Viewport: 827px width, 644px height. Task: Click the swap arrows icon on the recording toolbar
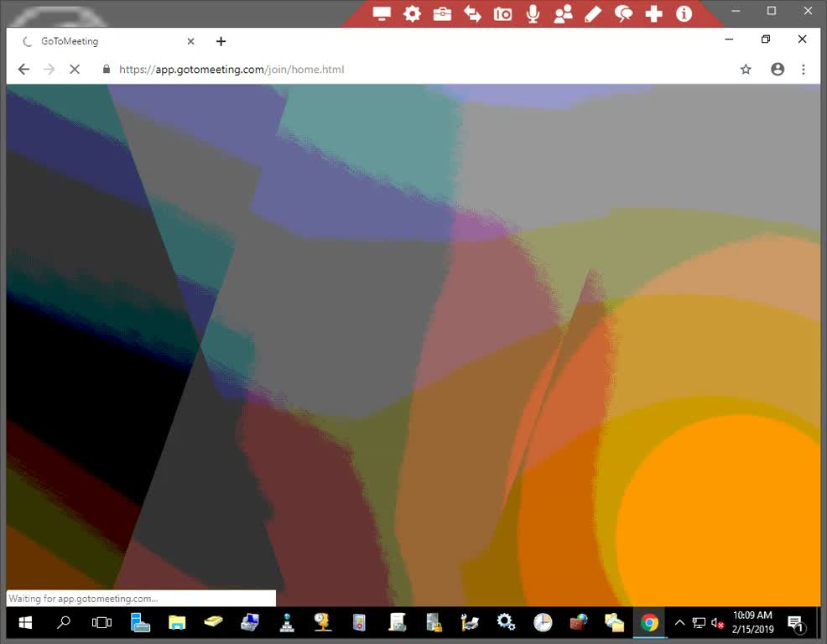point(472,13)
